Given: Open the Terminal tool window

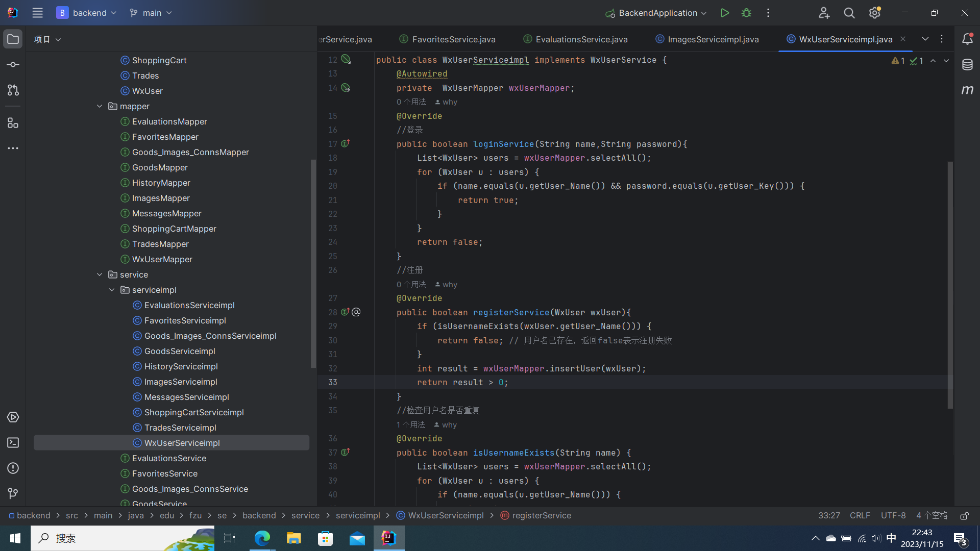Looking at the screenshot, I should 13,443.
